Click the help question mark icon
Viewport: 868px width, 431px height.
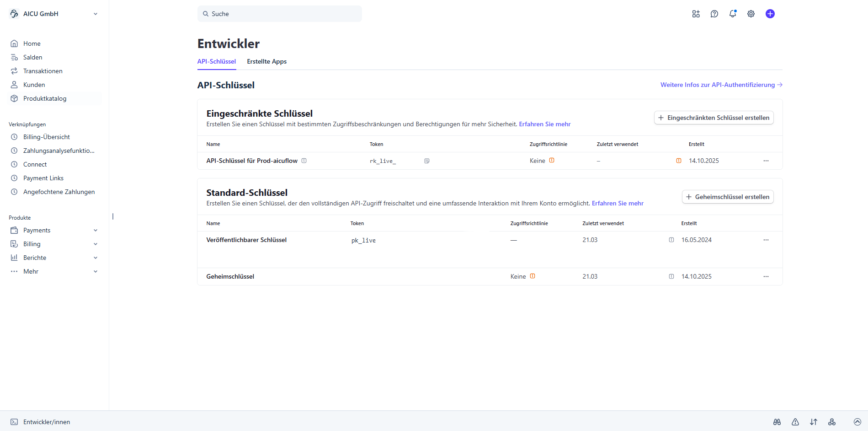point(714,14)
